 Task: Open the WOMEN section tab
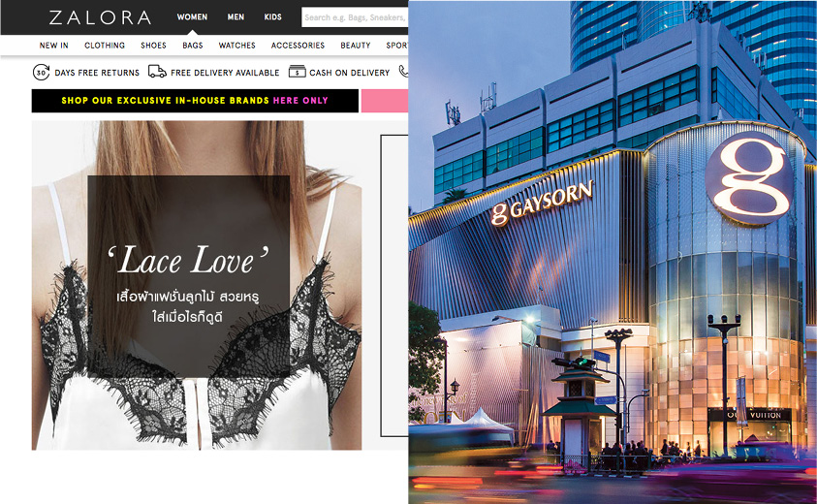[192, 17]
